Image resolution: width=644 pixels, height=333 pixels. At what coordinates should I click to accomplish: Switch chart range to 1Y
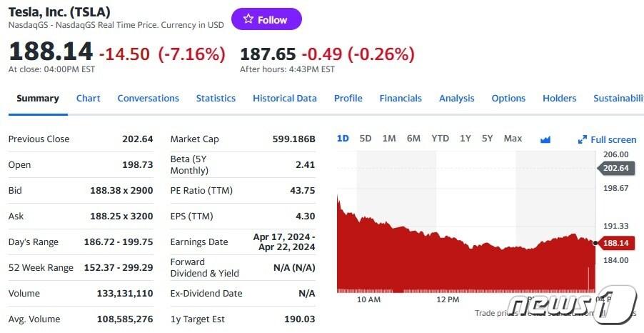[466, 139]
